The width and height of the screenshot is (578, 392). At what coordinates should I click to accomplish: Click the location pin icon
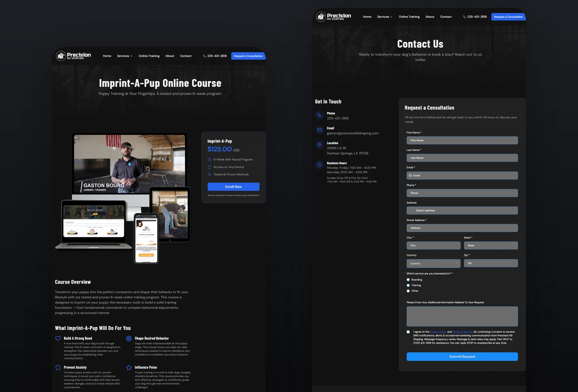[x=319, y=145]
